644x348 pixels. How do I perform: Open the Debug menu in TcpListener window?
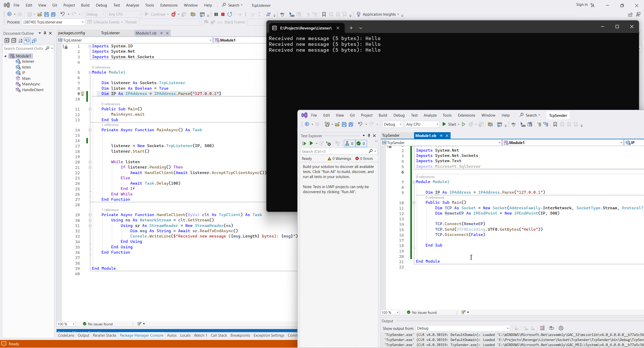101,5
